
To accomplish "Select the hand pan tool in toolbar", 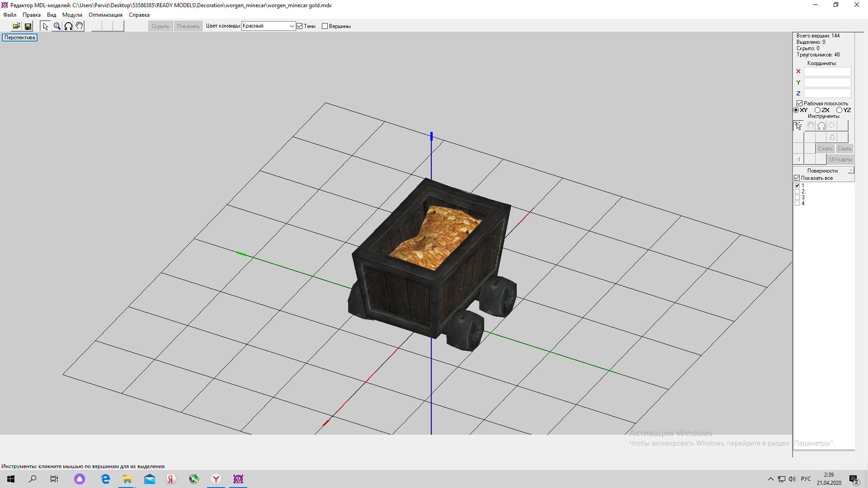I will point(79,26).
